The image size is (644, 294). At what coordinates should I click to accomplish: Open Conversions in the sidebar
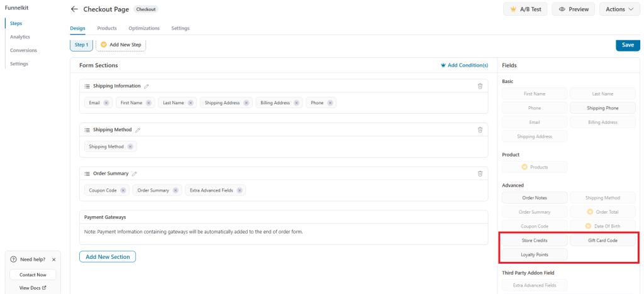pos(23,50)
